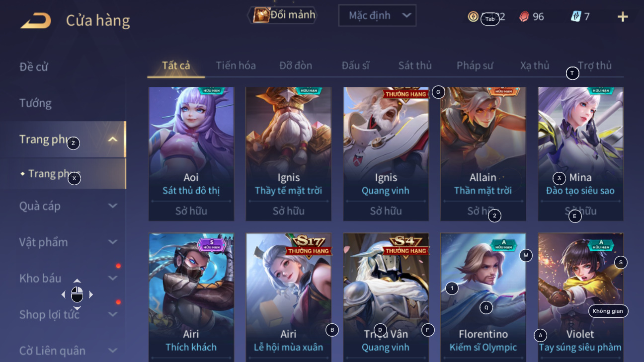Viewport: 644px width, 362px height.
Task: Switch to the Sát thủ tab
Action: pos(415,66)
